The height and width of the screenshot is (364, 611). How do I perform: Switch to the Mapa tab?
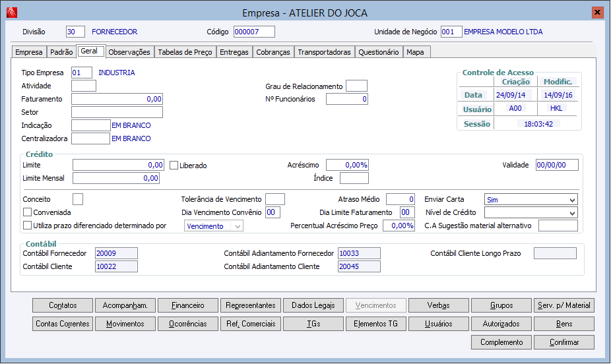[416, 52]
